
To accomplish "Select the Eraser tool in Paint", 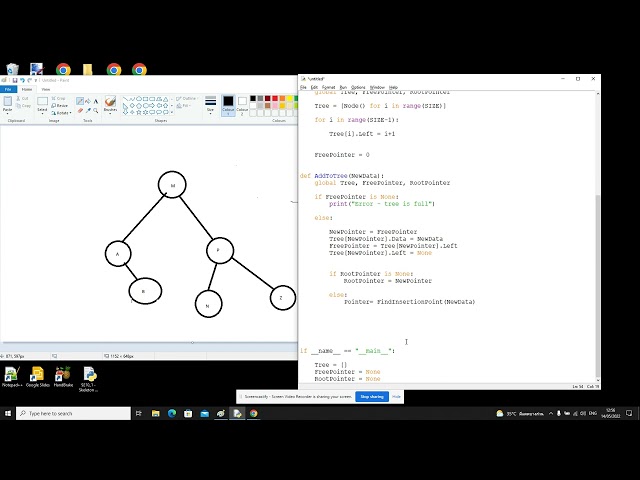I will (x=80, y=110).
